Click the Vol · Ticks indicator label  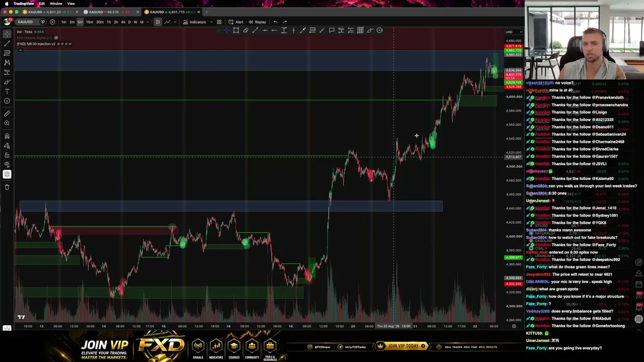(x=24, y=32)
